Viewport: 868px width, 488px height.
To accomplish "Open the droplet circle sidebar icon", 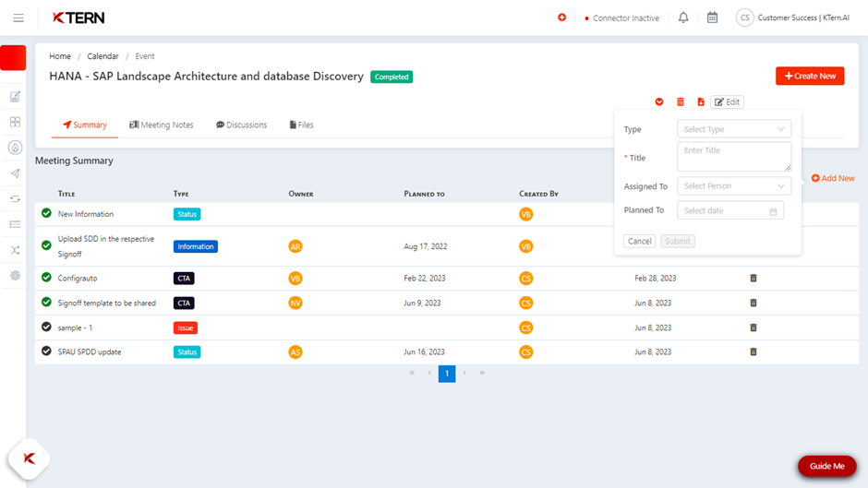I will [x=15, y=148].
